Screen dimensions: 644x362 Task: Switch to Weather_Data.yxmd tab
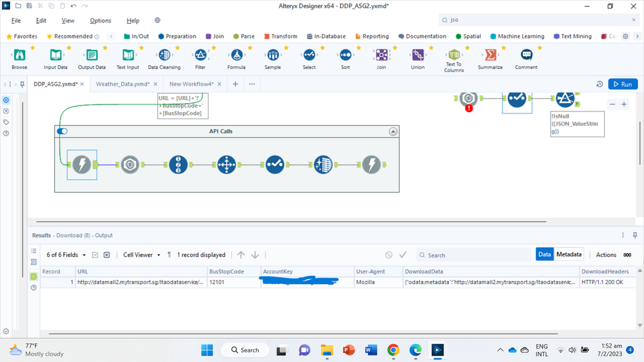[x=122, y=84]
